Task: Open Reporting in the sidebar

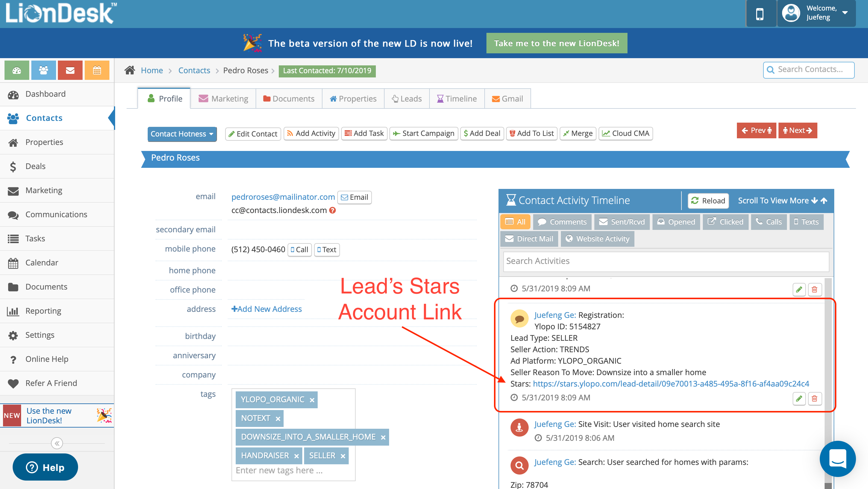Action: coord(43,311)
